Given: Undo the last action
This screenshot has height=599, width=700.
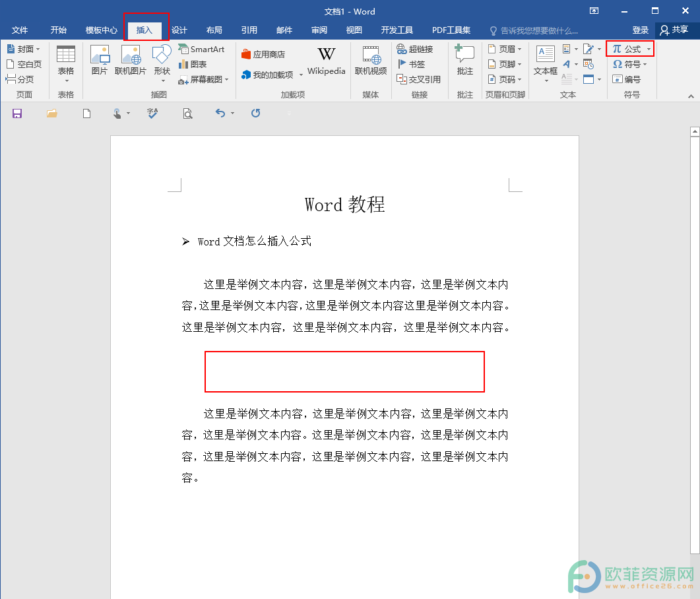Looking at the screenshot, I should [220, 113].
